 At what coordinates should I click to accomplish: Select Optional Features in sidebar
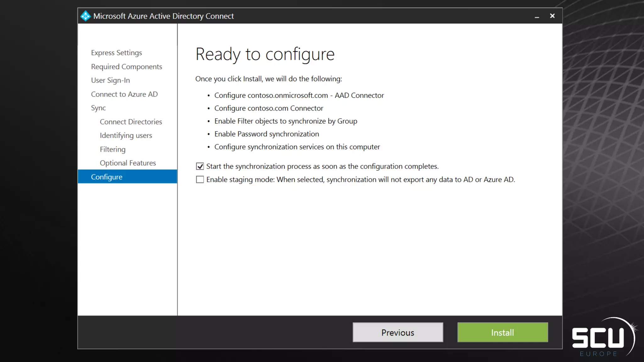[128, 163]
